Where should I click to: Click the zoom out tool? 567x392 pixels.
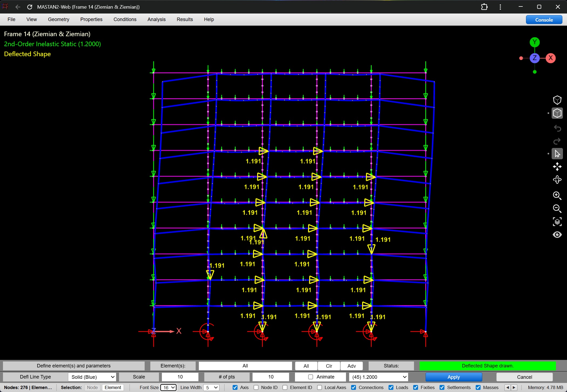(557, 209)
